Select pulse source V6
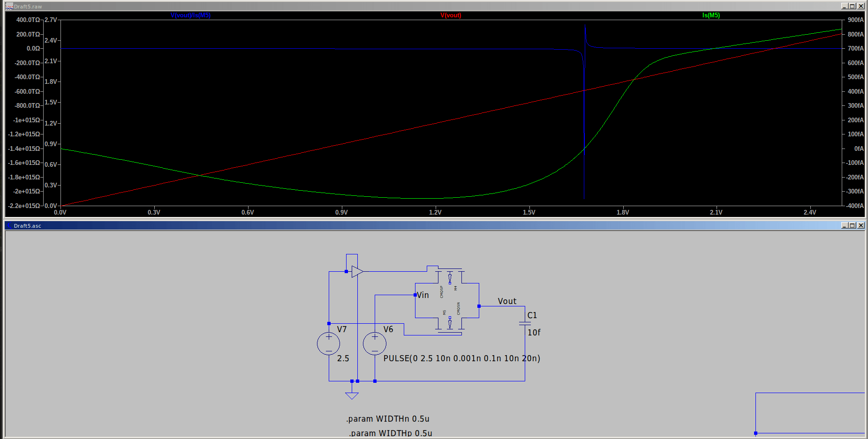 pyautogui.click(x=374, y=343)
